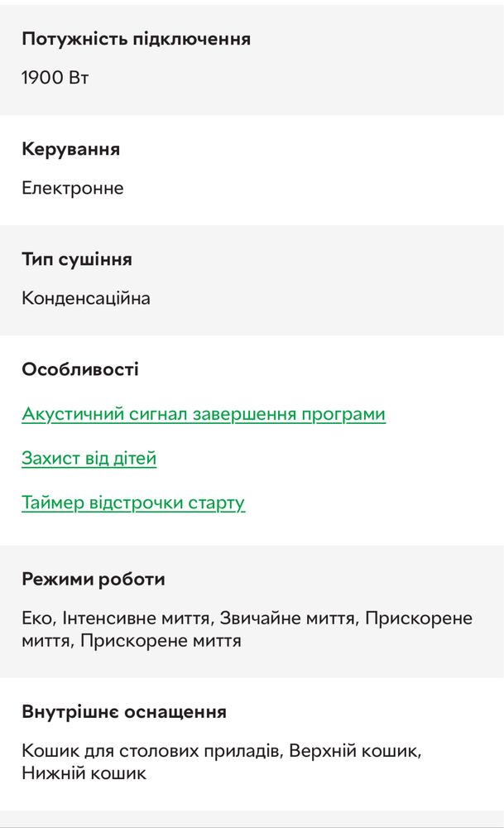Click the Верхній кошик text
The image size is (504, 828).
354,750
